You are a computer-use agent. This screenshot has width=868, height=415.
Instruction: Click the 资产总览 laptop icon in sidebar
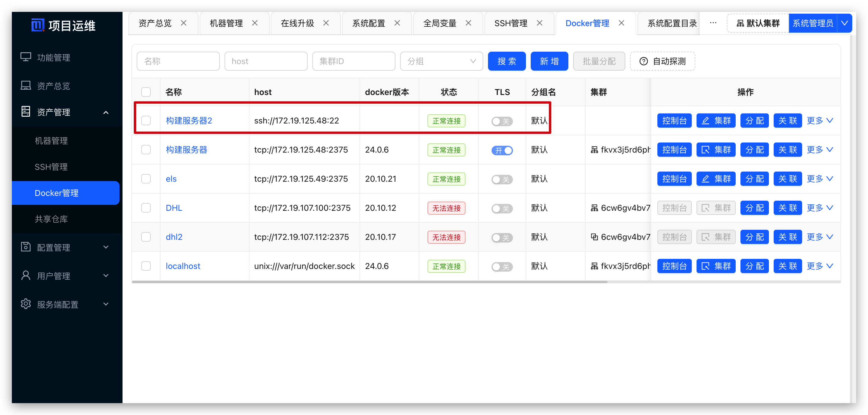click(26, 85)
